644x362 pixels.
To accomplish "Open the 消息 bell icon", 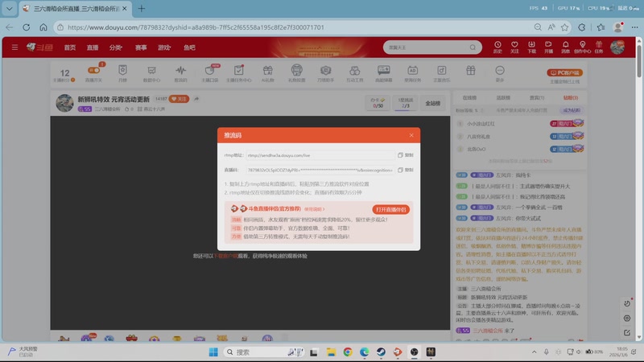I will [x=566, y=47].
